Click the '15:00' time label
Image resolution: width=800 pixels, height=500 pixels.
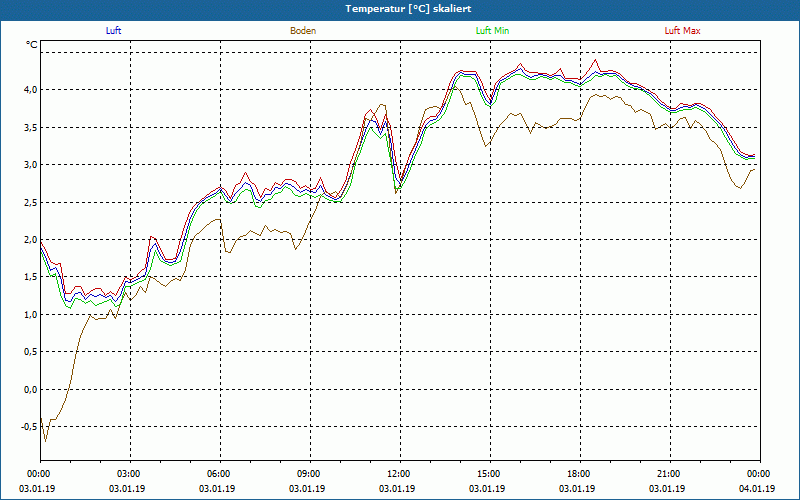[490, 474]
